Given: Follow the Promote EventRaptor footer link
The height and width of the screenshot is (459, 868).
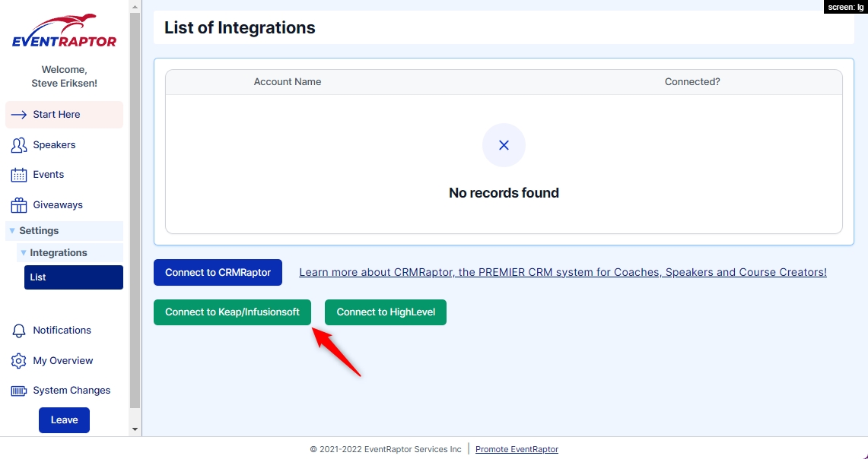Looking at the screenshot, I should click(x=517, y=449).
